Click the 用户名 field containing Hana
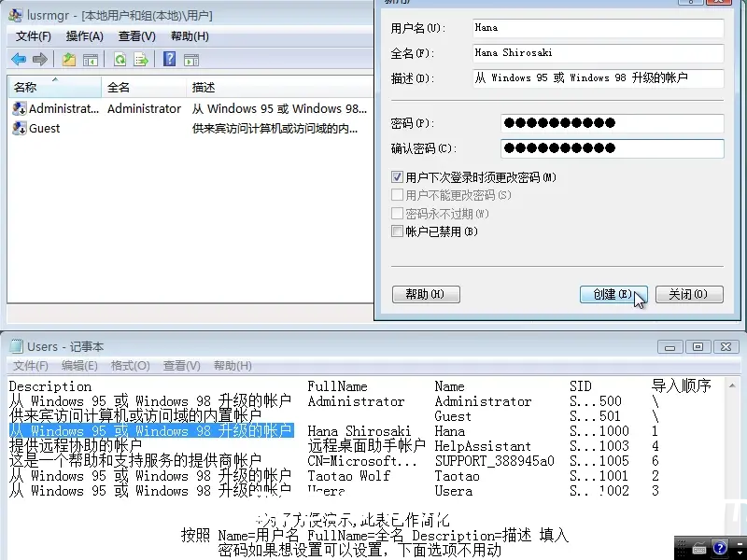 pos(598,28)
